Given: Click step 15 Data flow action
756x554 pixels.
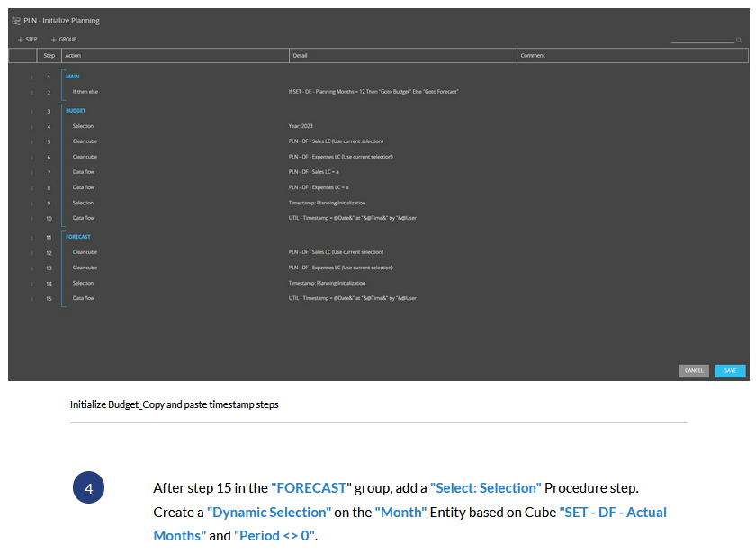Looking at the screenshot, I should (84, 298).
